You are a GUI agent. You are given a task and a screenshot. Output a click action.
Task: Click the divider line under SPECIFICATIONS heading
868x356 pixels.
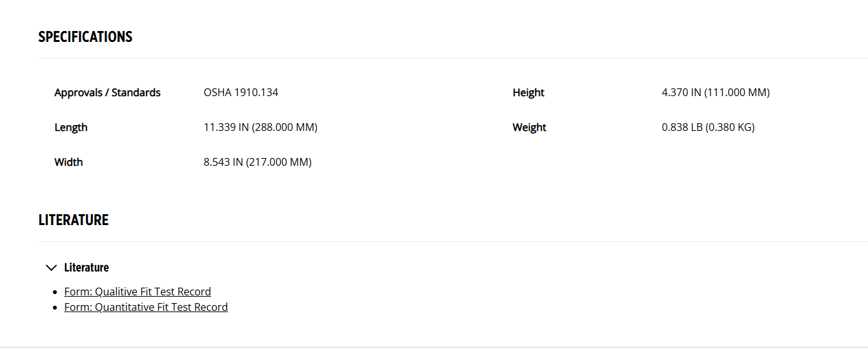point(453,58)
